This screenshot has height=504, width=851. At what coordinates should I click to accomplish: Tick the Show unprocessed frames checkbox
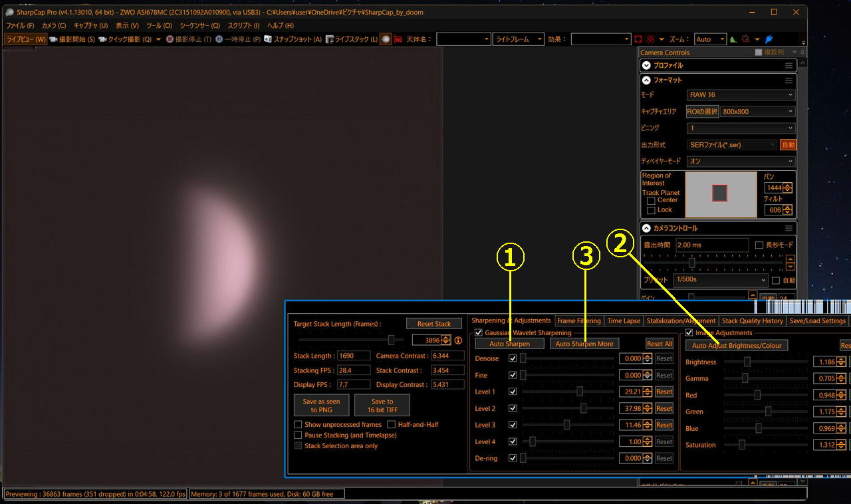click(x=298, y=424)
